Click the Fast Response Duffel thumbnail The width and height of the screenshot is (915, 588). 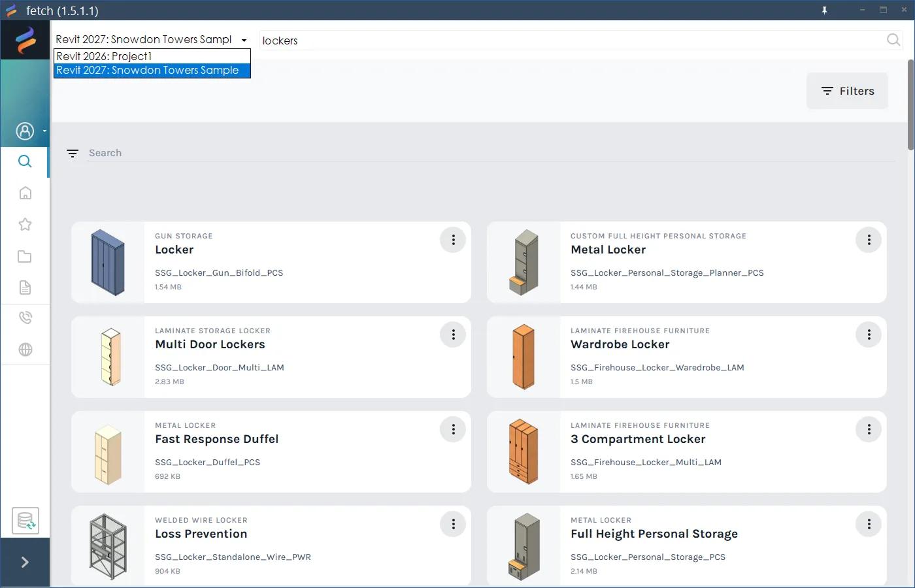click(x=108, y=455)
